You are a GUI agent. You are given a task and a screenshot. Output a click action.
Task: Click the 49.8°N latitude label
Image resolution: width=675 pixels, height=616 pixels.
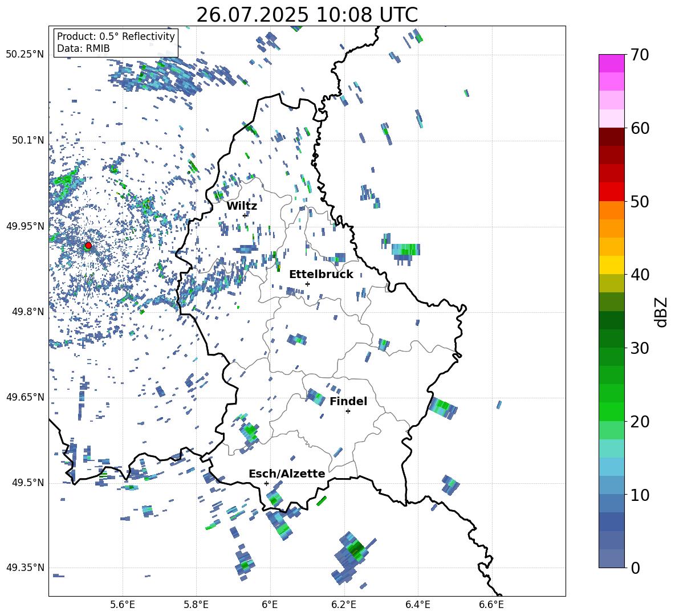pyautogui.click(x=28, y=312)
